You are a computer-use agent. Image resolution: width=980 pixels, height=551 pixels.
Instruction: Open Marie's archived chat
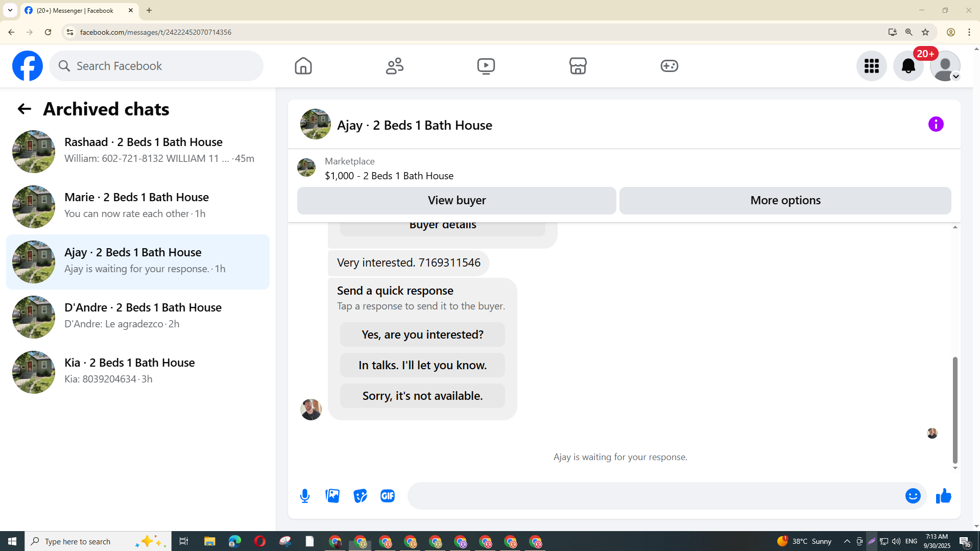click(138, 207)
